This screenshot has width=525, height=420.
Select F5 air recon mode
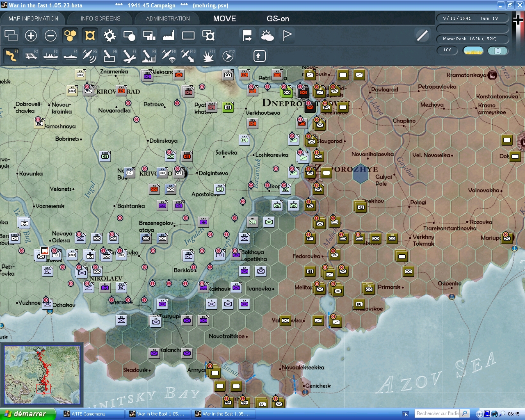tap(90, 56)
